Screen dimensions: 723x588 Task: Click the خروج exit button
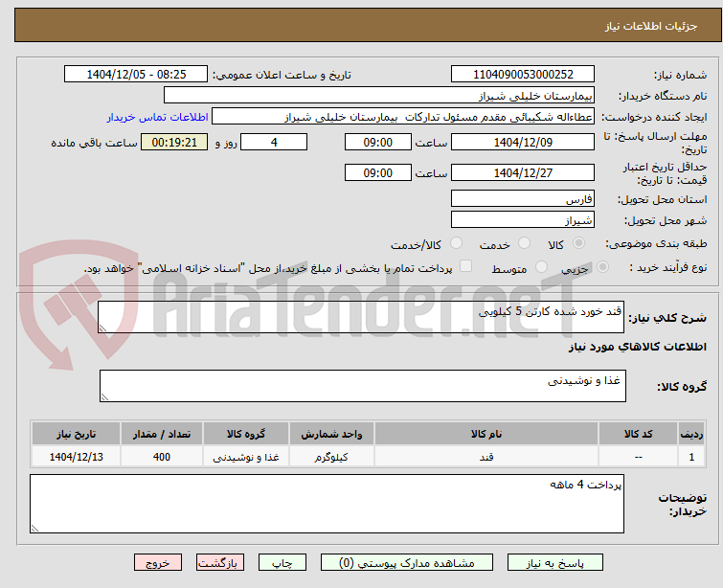point(158,563)
